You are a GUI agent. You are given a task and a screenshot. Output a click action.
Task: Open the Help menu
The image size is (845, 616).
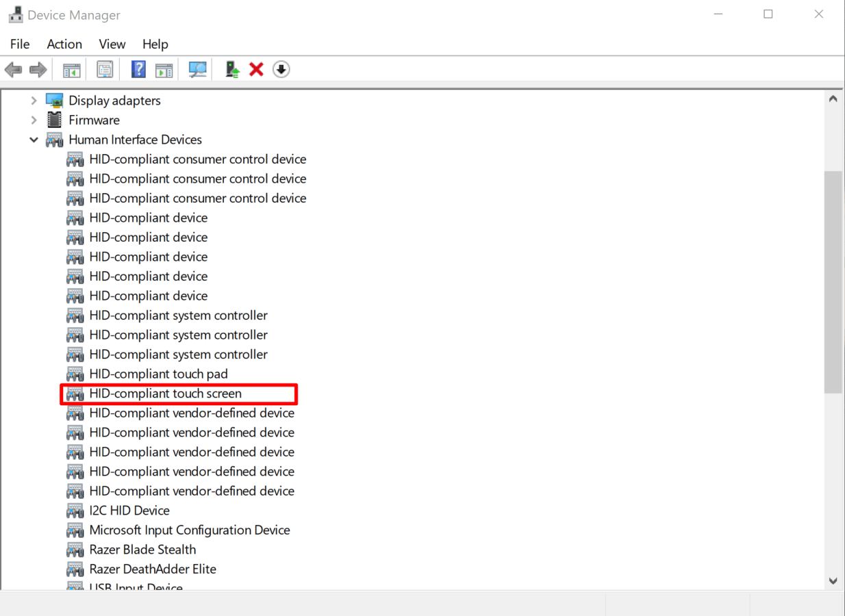(155, 44)
